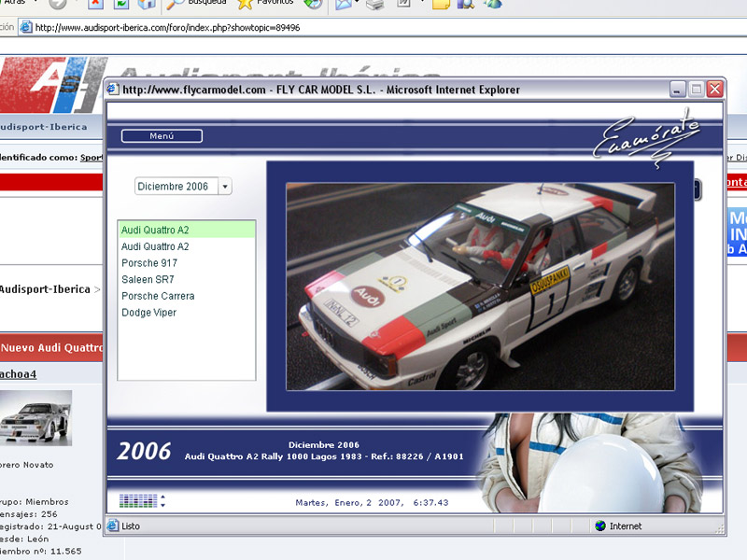Click the Audisport-Iberica breadcrumb link

45,289
